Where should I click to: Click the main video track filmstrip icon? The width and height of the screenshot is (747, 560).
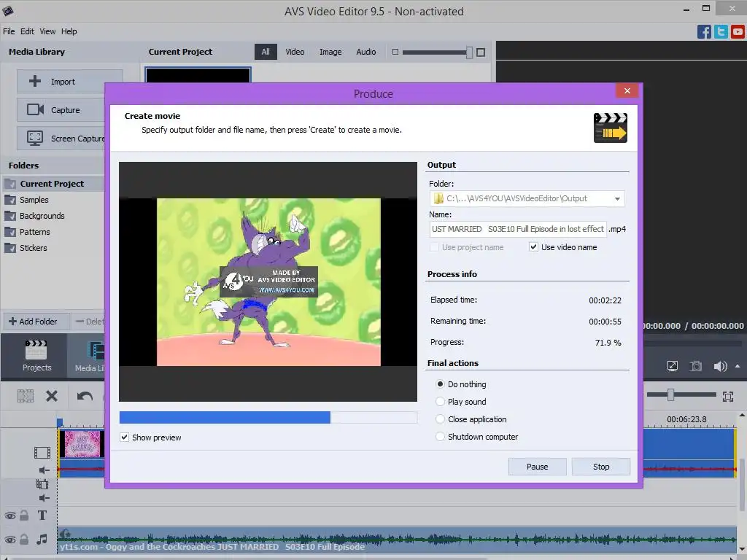pyautogui.click(x=42, y=452)
